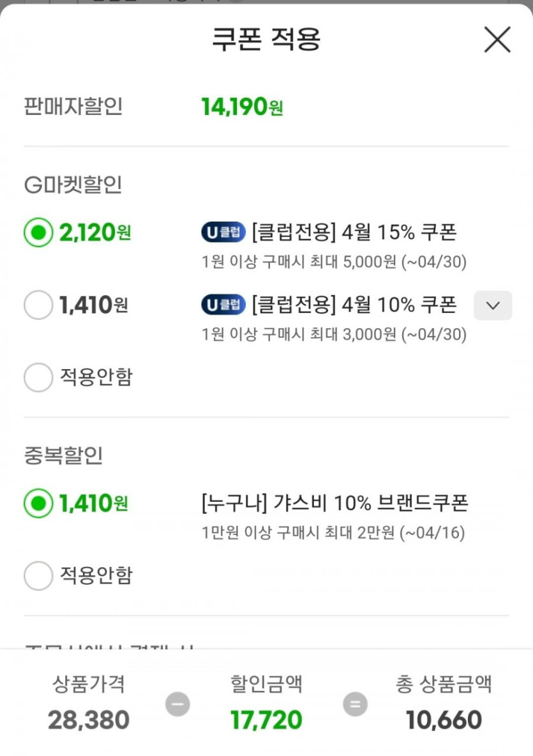The image size is (533, 756).
Task: Select the 1,410원 클럽전용 10% radio button
Action: pyautogui.click(x=38, y=305)
